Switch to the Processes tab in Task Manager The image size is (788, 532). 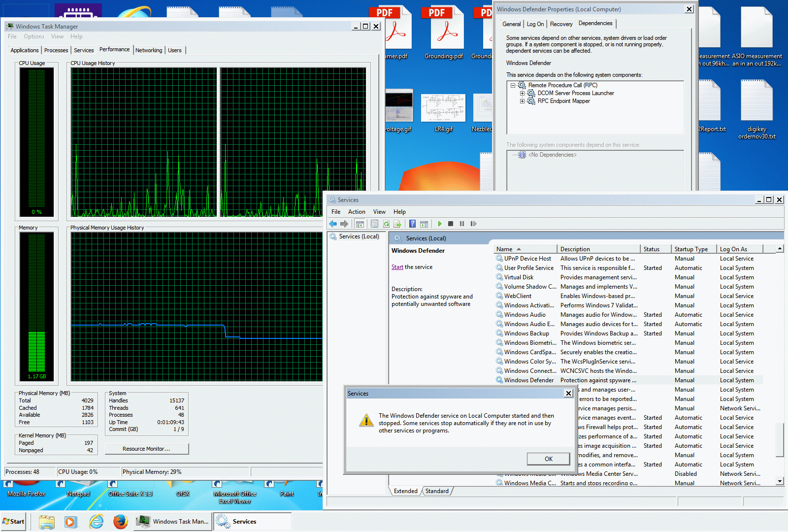click(56, 50)
